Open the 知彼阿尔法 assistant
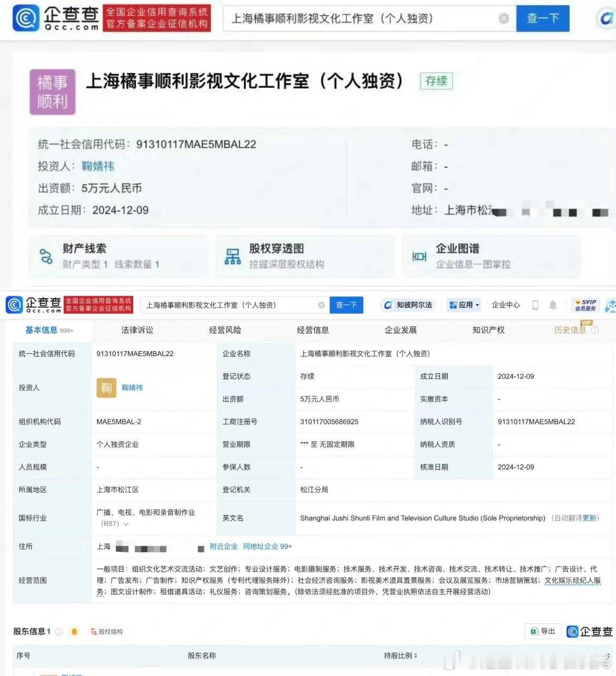This screenshot has height=676, width=616. 408,305
